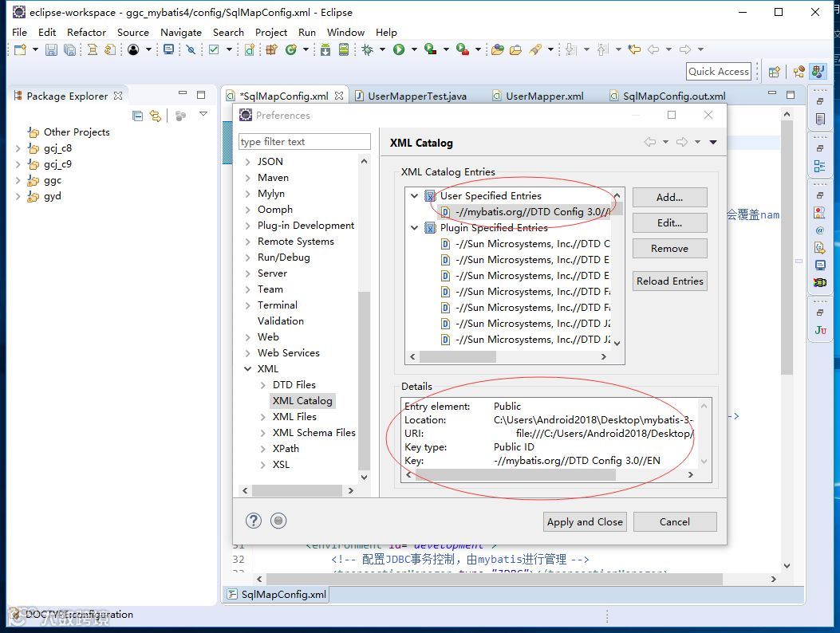This screenshot has width=840, height=633.
Task: Open the Window menu
Action: [345, 32]
